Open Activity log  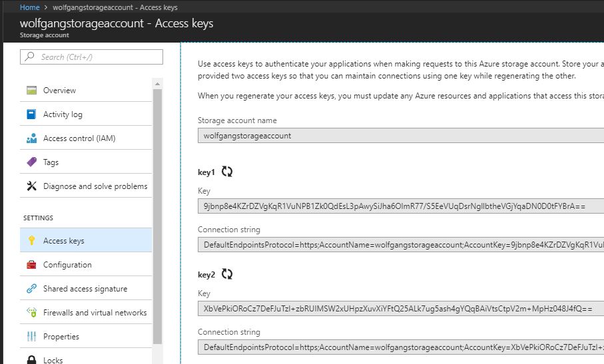click(86, 114)
